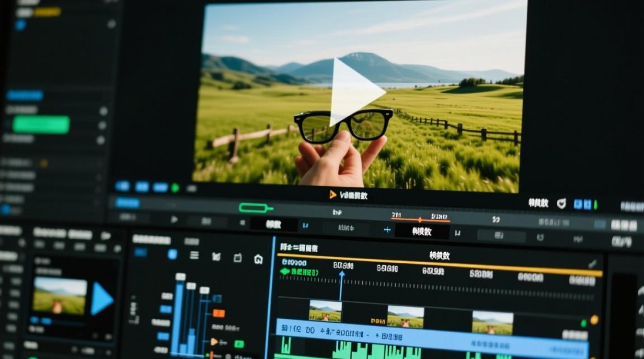Click the bright green button in the left sidebar

pyautogui.click(x=41, y=124)
